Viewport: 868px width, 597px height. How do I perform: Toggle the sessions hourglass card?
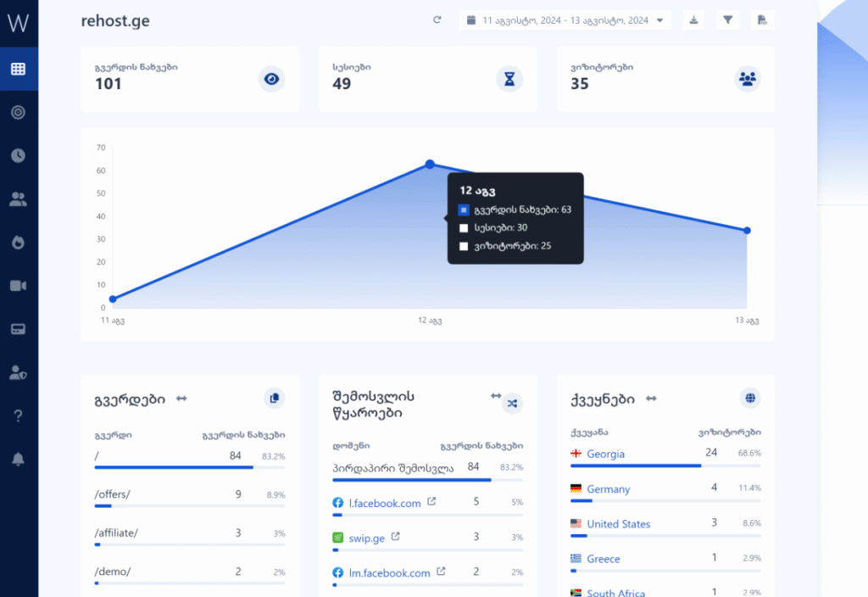tap(509, 79)
